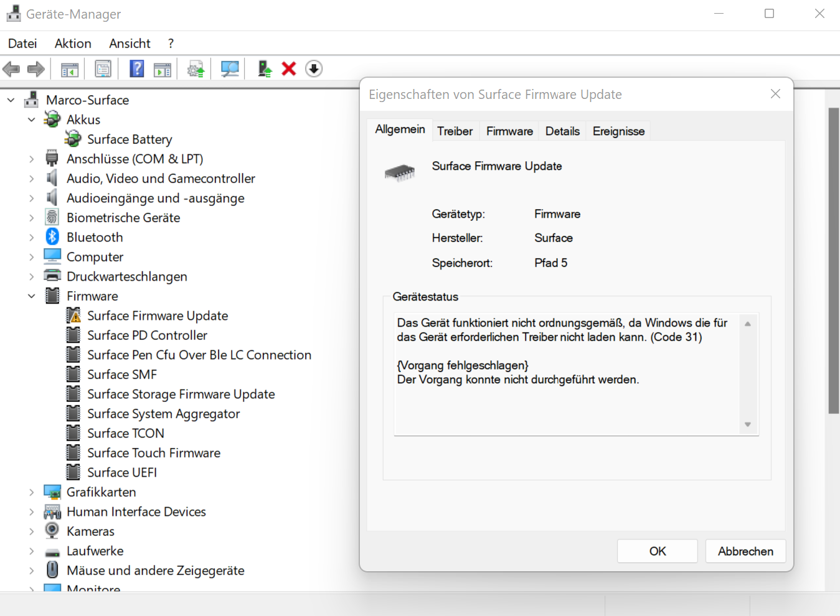Expand the Computer category
Image resolution: width=840 pixels, height=616 pixels.
[32, 257]
